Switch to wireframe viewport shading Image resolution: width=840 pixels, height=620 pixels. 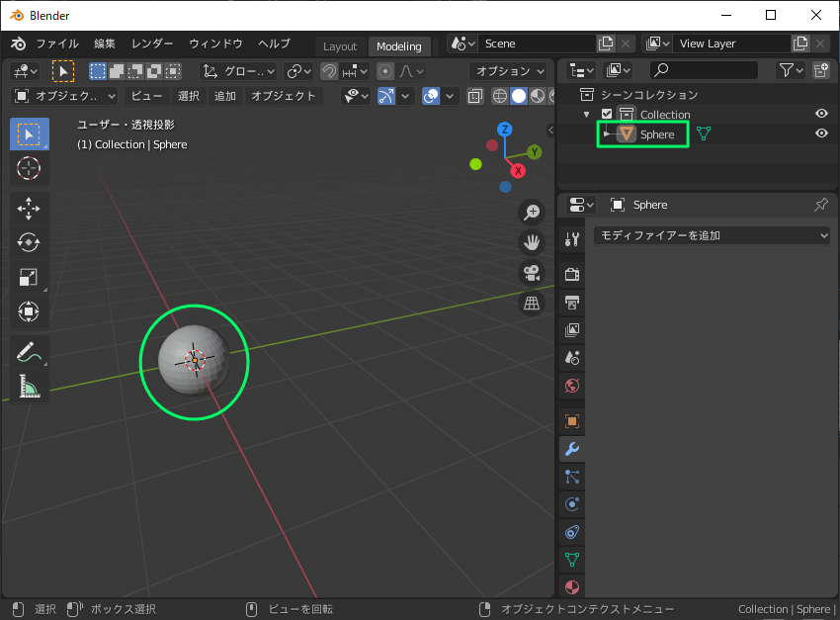500,96
